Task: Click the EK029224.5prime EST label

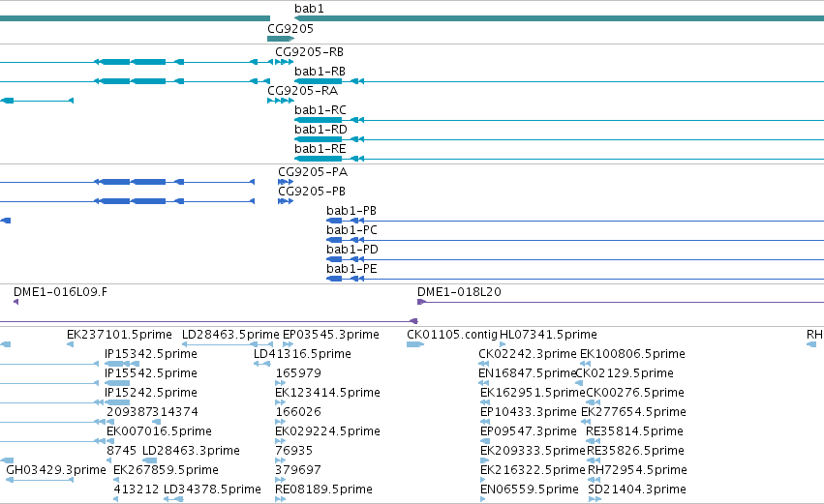Action: (327, 432)
